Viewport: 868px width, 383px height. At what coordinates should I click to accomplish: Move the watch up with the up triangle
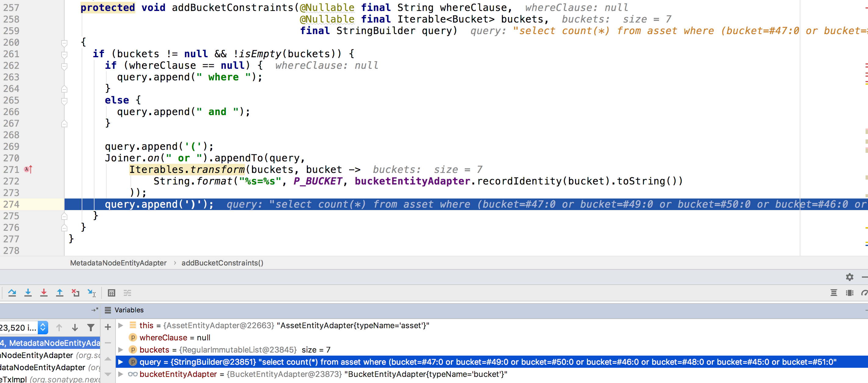point(108,359)
